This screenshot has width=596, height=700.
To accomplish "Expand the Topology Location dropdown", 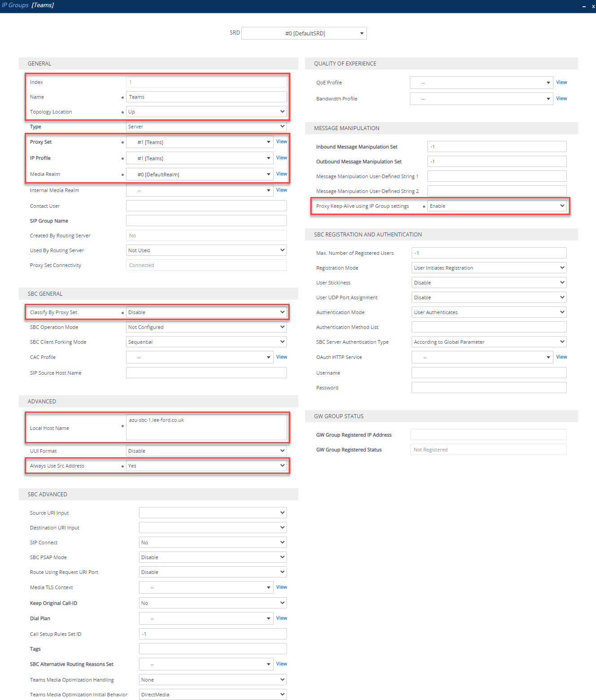I will click(206, 112).
